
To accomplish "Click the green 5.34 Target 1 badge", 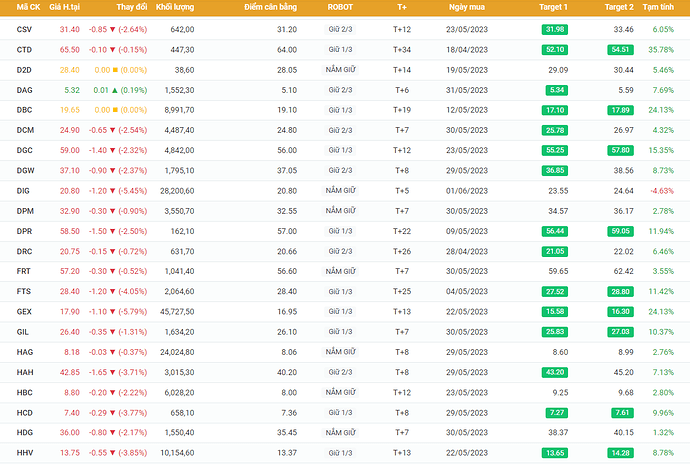I will [557, 90].
